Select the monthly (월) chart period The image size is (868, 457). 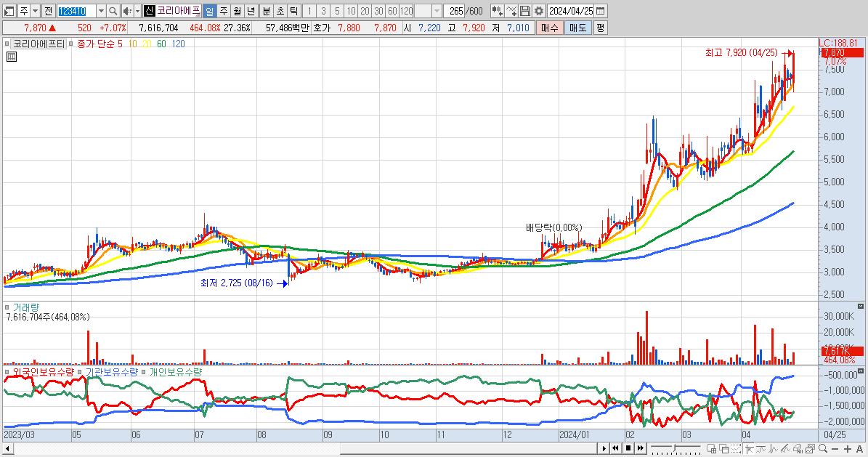pos(238,11)
